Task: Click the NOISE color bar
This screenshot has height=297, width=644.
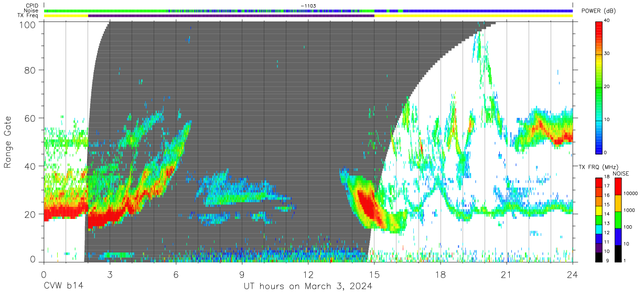Action: [618, 219]
